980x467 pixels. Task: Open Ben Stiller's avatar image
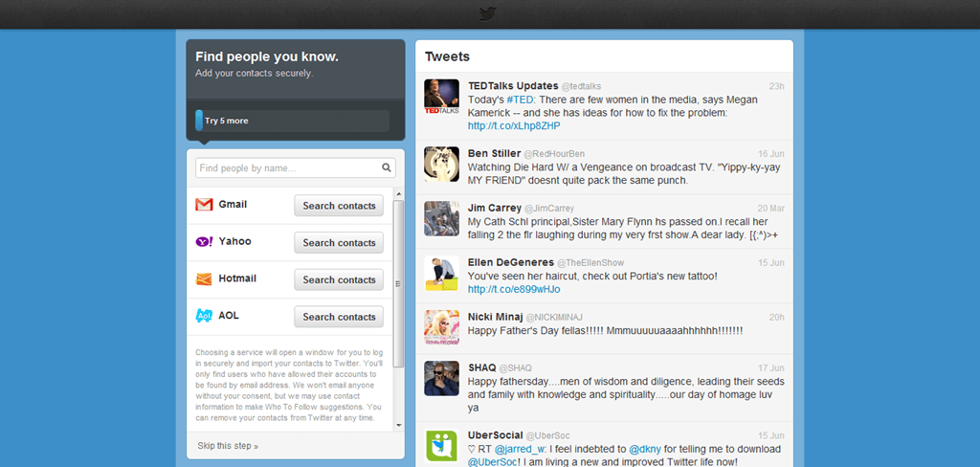442,164
